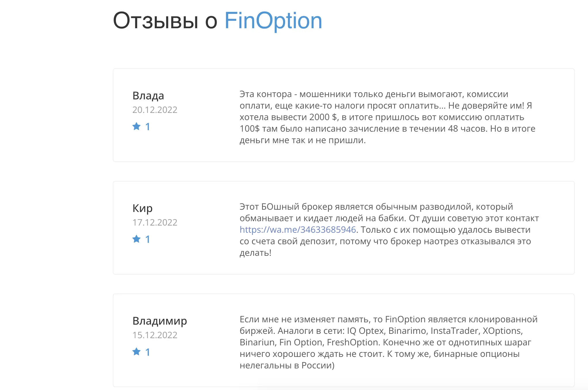Click Кир's review text about БОшный брокер
Screen dimensions: 588x390
point(389,230)
